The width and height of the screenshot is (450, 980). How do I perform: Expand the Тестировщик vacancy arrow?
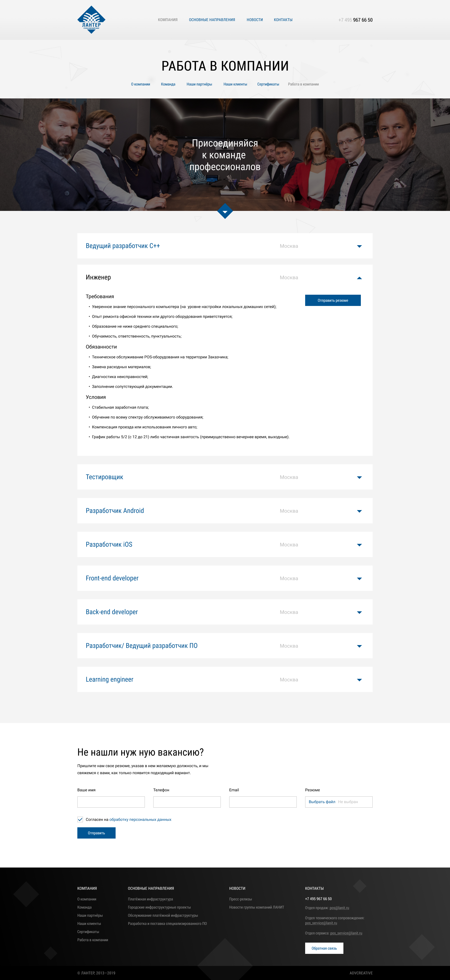(359, 477)
